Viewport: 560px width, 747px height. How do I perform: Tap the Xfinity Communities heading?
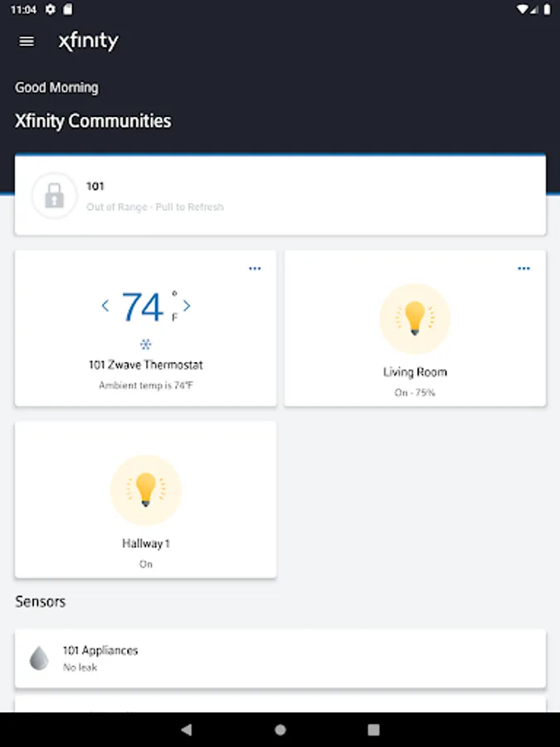point(93,121)
